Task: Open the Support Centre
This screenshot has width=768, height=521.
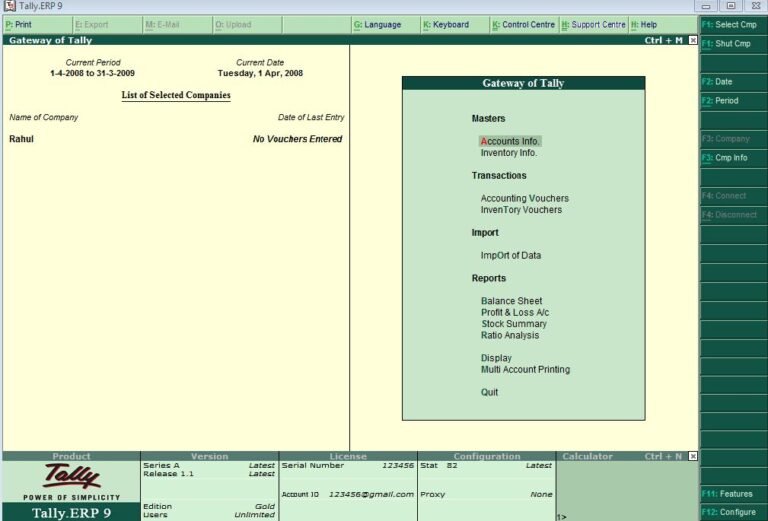Action: pyautogui.click(x=594, y=24)
